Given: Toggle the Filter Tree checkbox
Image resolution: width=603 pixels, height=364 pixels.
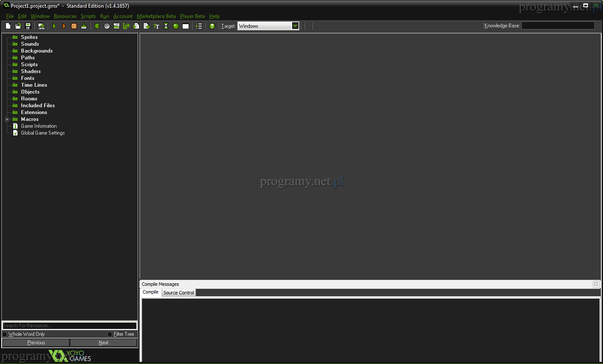Looking at the screenshot, I should click(x=110, y=334).
